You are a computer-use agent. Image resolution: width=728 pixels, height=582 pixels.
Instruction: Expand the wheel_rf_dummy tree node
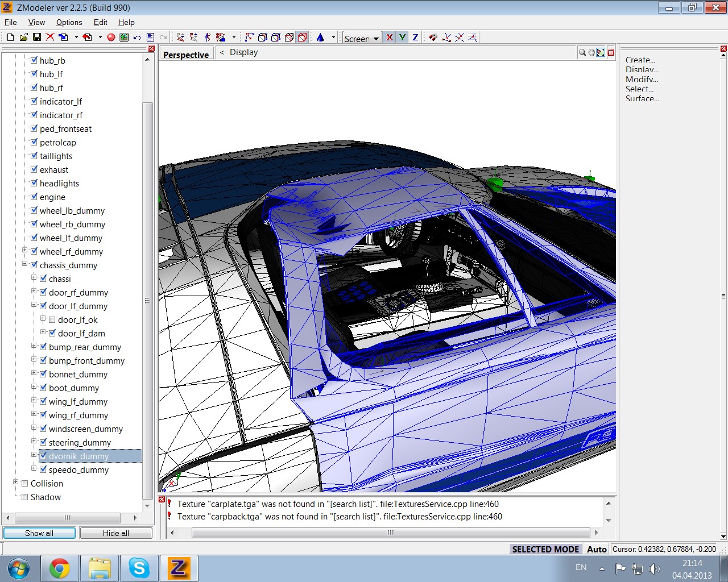(x=25, y=251)
